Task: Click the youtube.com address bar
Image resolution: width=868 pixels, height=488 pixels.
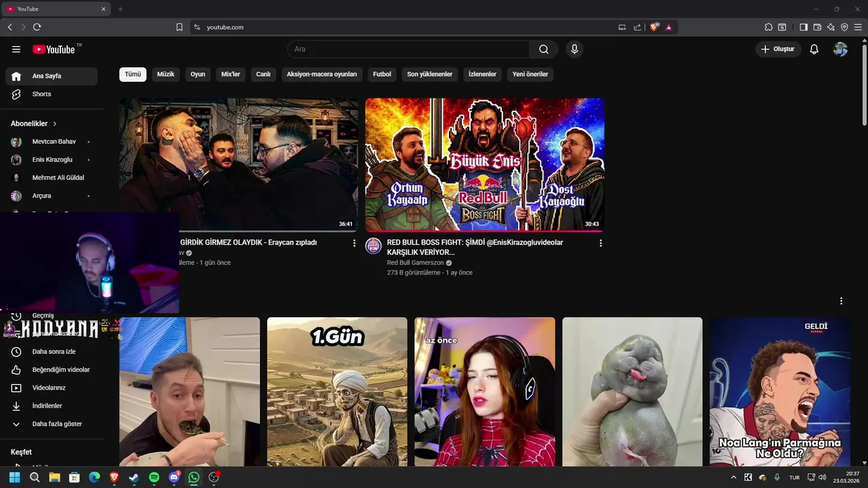Action: 407,27
